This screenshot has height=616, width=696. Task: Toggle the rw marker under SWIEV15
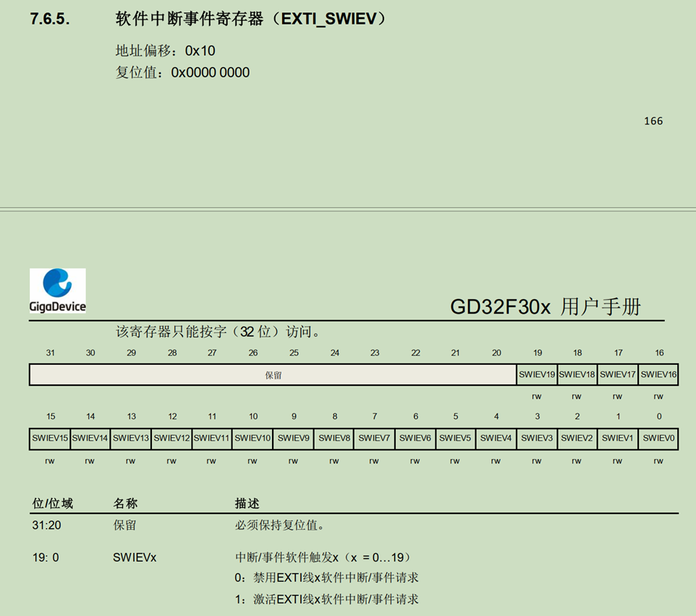click(50, 459)
